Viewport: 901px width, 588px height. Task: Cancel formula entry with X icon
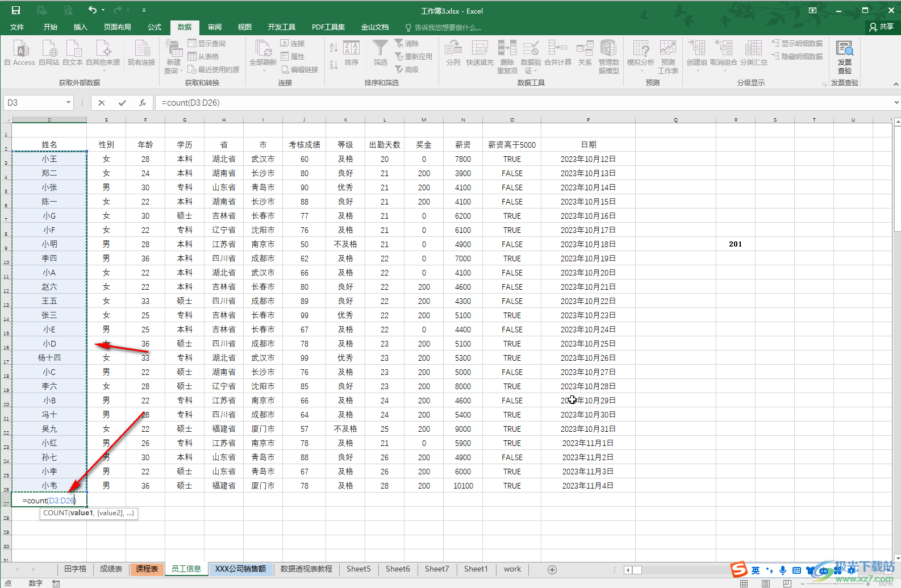tap(102, 103)
